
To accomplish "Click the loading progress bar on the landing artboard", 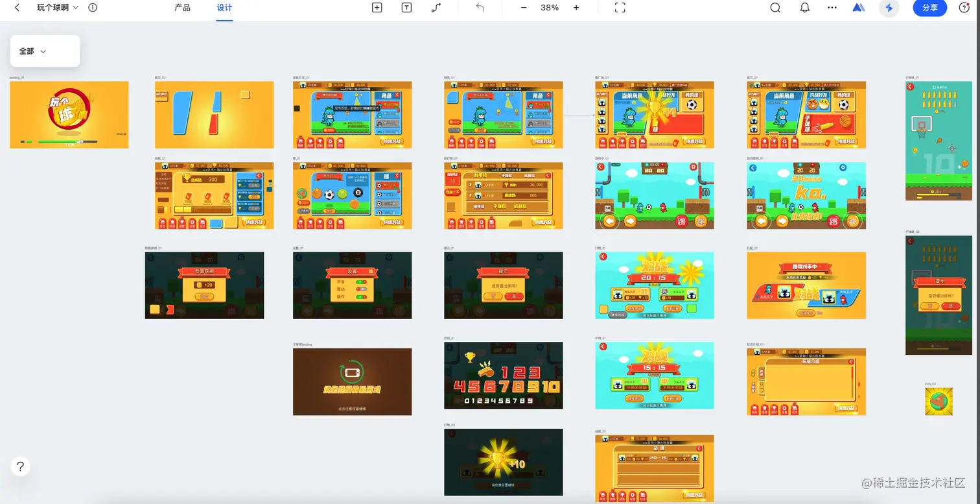I will (x=67, y=141).
